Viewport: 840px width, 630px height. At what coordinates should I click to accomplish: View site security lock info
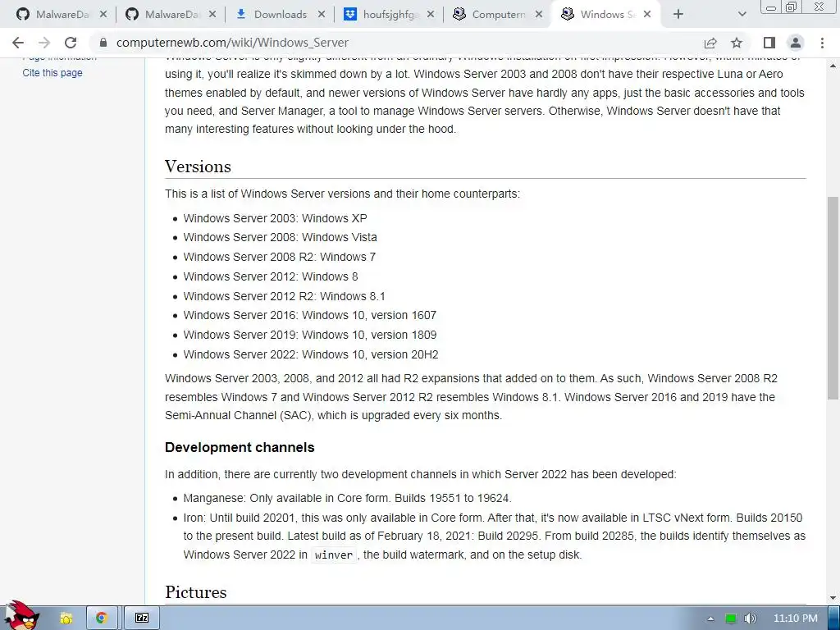coord(103,43)
